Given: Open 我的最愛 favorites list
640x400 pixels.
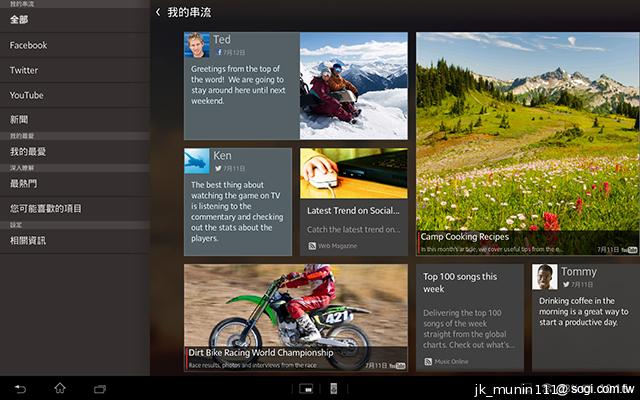Looking at the screenshot, I should point(28,152).
